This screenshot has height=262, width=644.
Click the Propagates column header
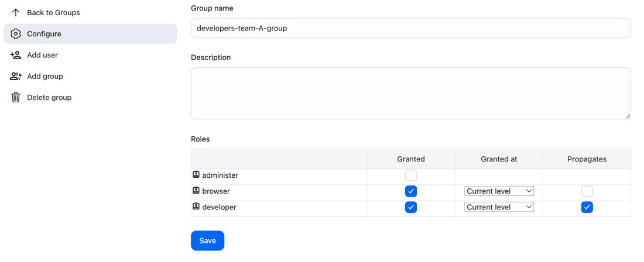coord(587,158)
